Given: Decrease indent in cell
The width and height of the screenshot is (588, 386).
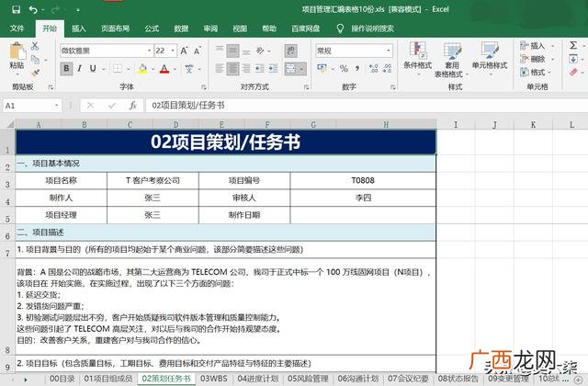Looking at the screenshot, I should click(x=259, y=69).
